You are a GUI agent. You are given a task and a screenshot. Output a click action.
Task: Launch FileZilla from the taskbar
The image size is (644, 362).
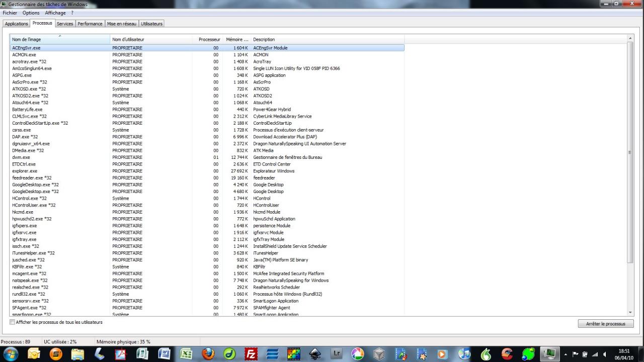(251, 354)
